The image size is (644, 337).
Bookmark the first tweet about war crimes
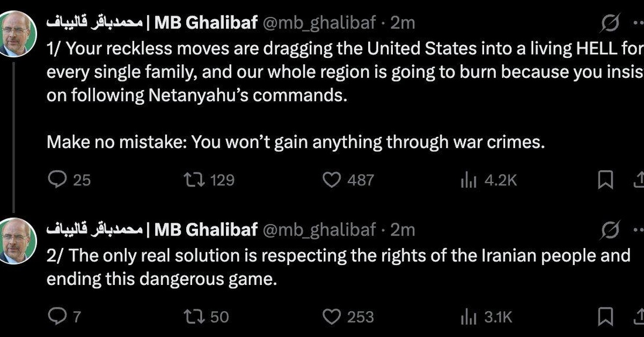click(605, 180)
